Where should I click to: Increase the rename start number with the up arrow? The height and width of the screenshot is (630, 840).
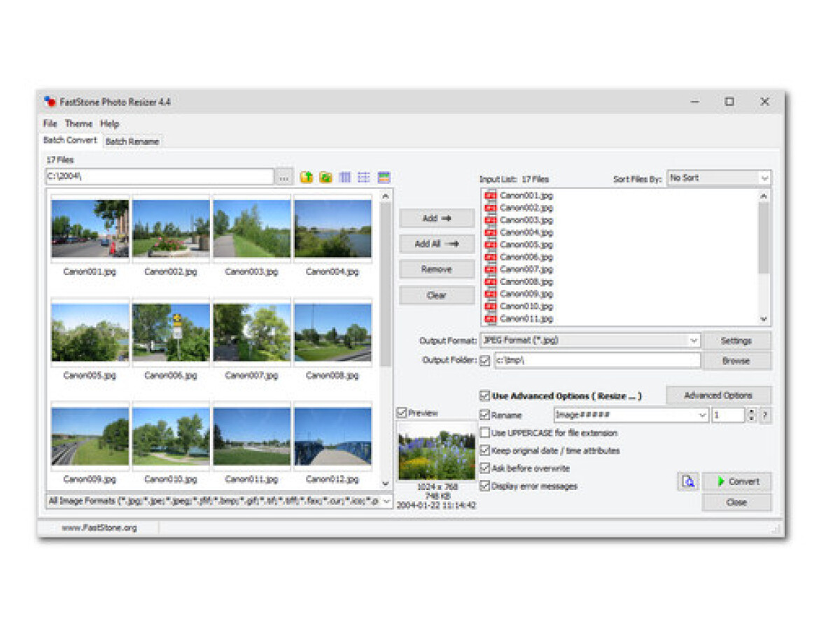pos(751,412)
